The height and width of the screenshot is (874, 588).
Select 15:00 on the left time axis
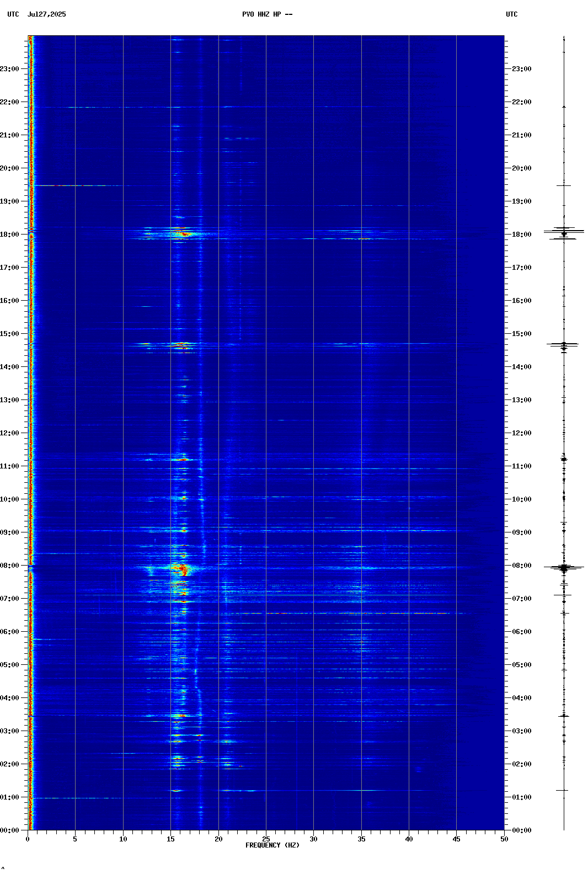tap(9, 334)
